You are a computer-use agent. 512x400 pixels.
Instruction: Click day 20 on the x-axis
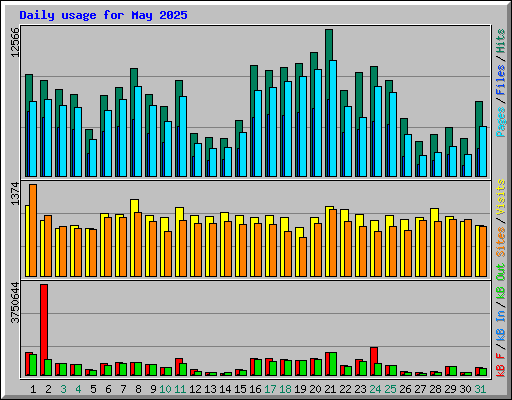pos(315,389)
